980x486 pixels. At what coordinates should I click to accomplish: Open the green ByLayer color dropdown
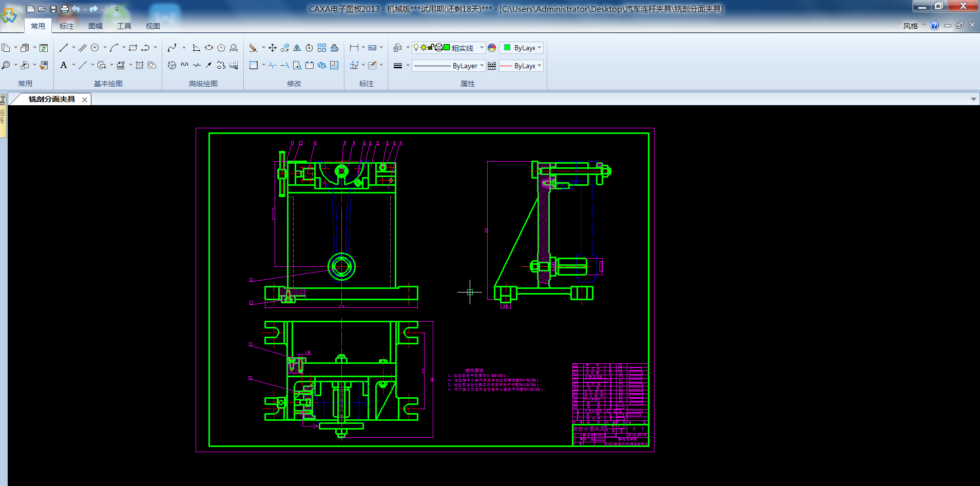pos(539,48)
